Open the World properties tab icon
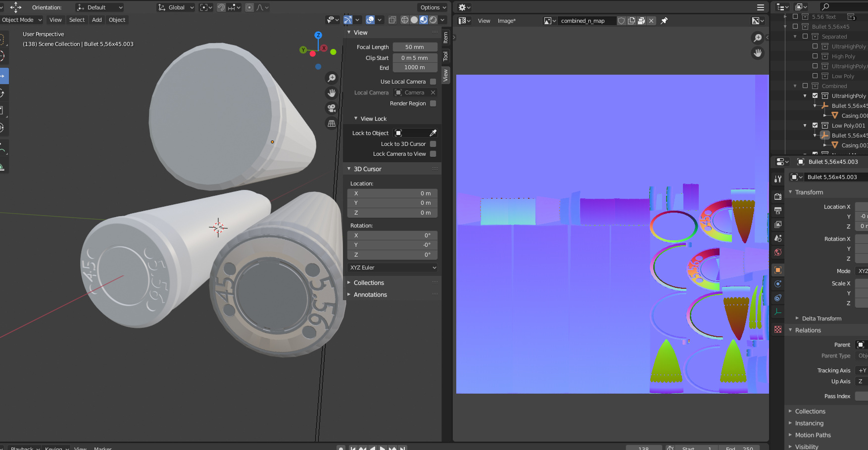 click(778, 252)
